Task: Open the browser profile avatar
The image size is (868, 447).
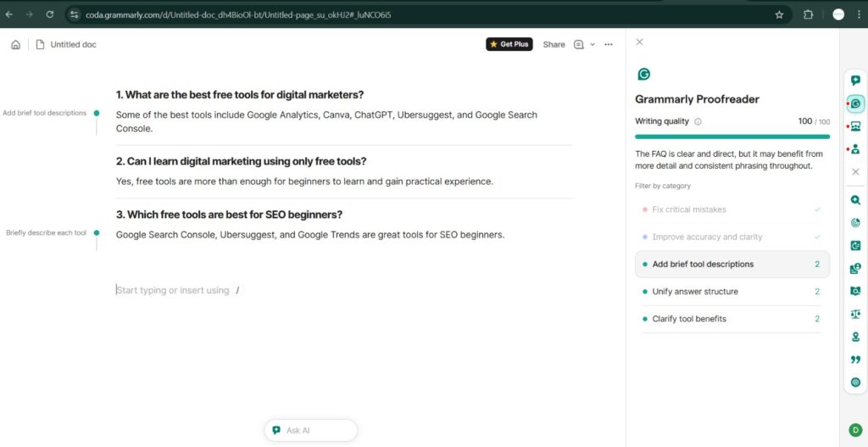Action: coord(838,15)
